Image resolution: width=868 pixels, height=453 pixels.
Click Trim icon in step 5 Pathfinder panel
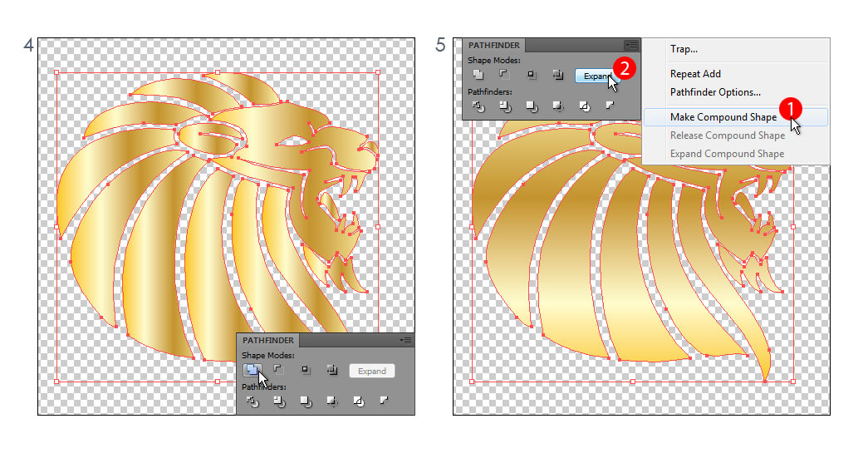(505, 106)
